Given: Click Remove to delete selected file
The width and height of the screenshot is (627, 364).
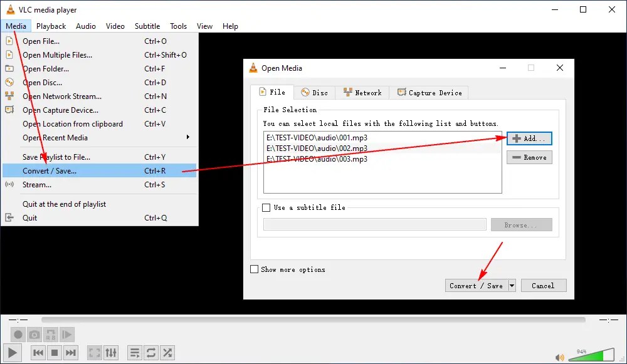Looking at the screenshot, I should tap(529, 157).
